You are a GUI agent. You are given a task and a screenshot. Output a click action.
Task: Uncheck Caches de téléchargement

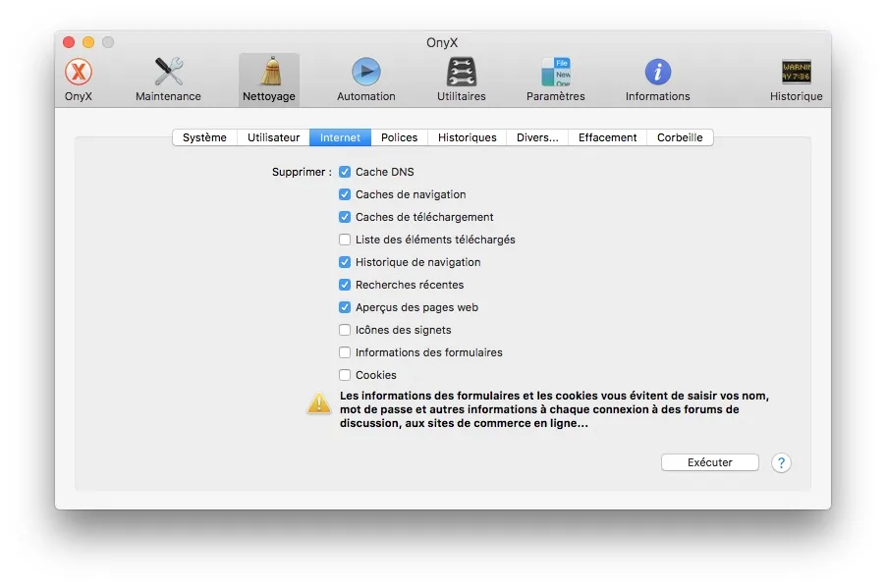pos(345,217)
